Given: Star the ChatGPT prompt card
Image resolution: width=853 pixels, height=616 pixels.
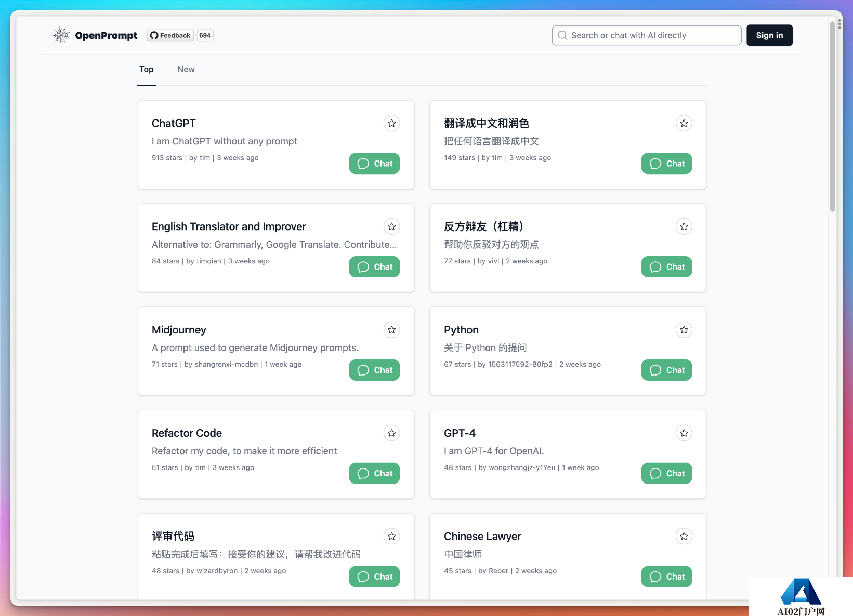Looking at the screenshot, I should 391,123.
